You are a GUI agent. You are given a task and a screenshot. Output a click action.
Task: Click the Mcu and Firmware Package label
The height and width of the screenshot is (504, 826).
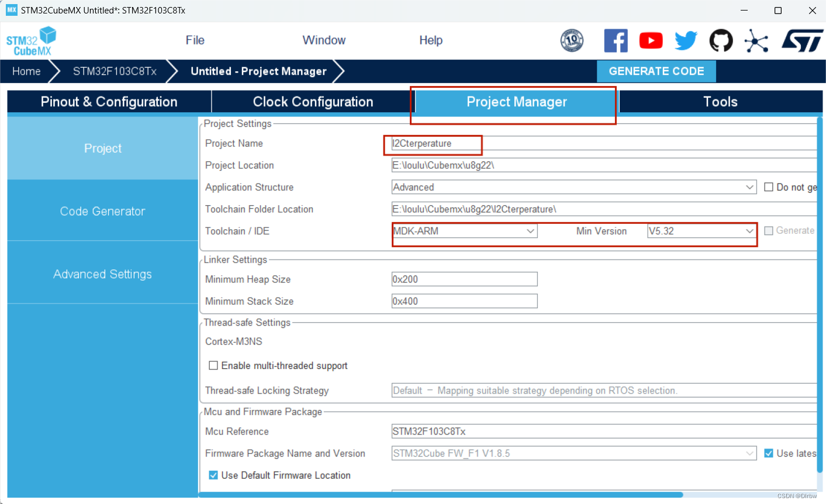pos(262,412)
